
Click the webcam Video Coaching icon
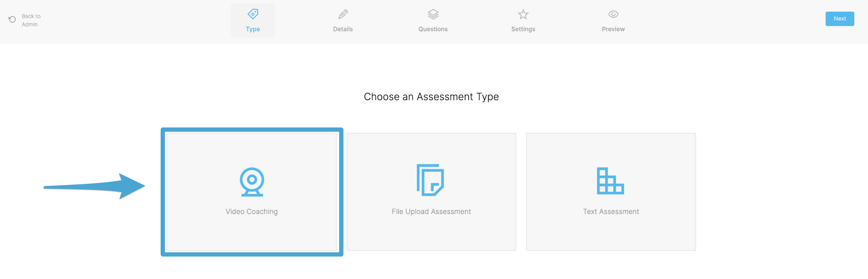pyautogui.click(x=252, y=182)
